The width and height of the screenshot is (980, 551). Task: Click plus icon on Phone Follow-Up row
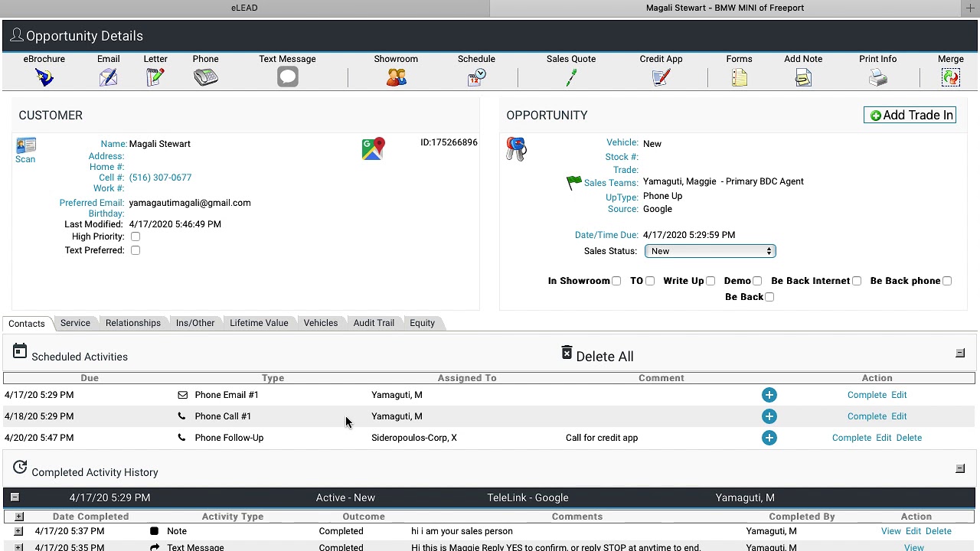769,438
